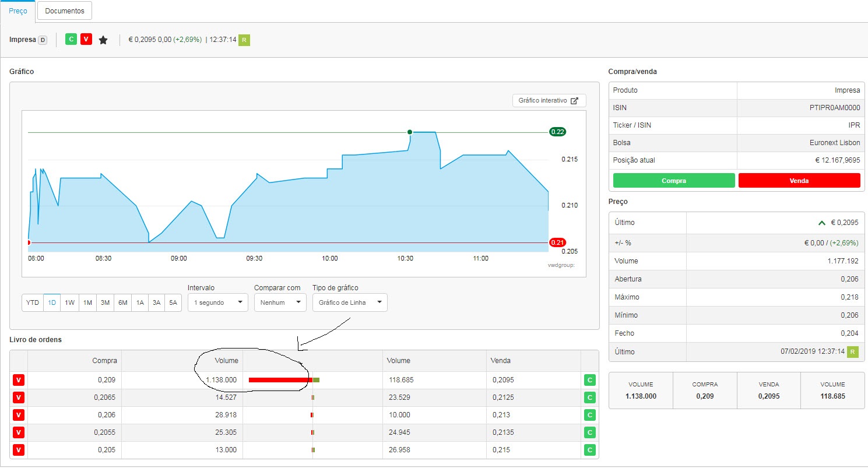
Task: Click red V icon in 0,209 order row
Action: (x=19, y=380)
